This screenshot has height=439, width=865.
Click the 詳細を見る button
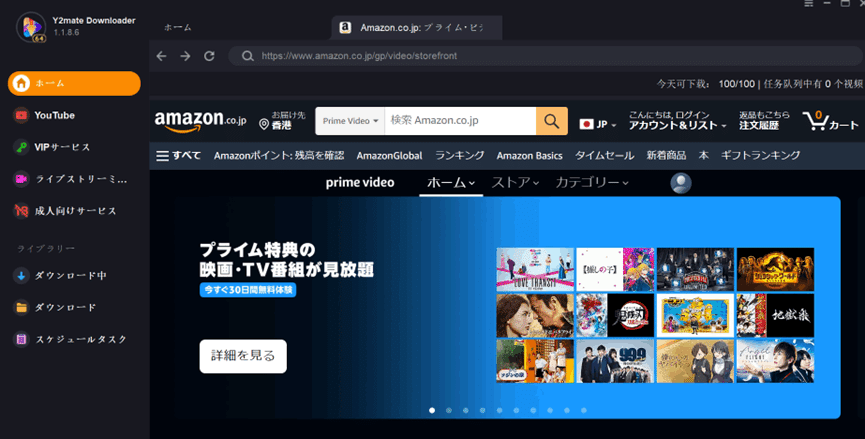(x=243, y=356)
